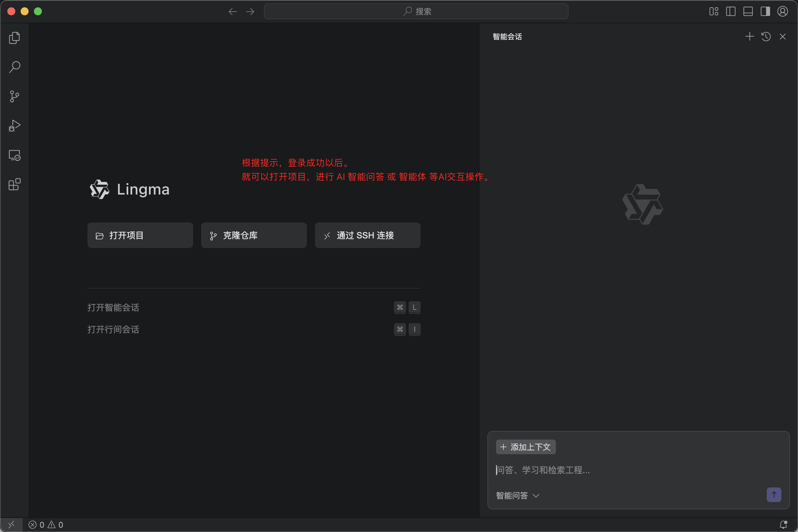Open the Explorer files icon in sidebar
798x532 pixels.
click(x=14, y=38)
